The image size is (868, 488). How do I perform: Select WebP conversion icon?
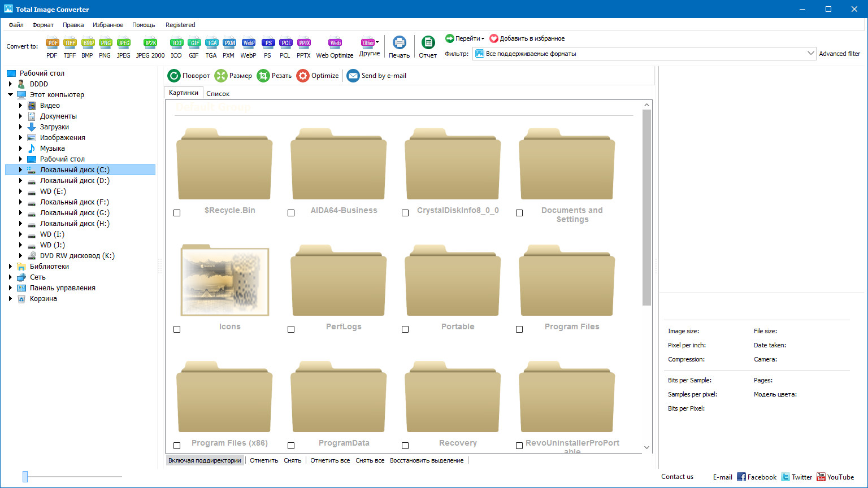coord(248,43)
